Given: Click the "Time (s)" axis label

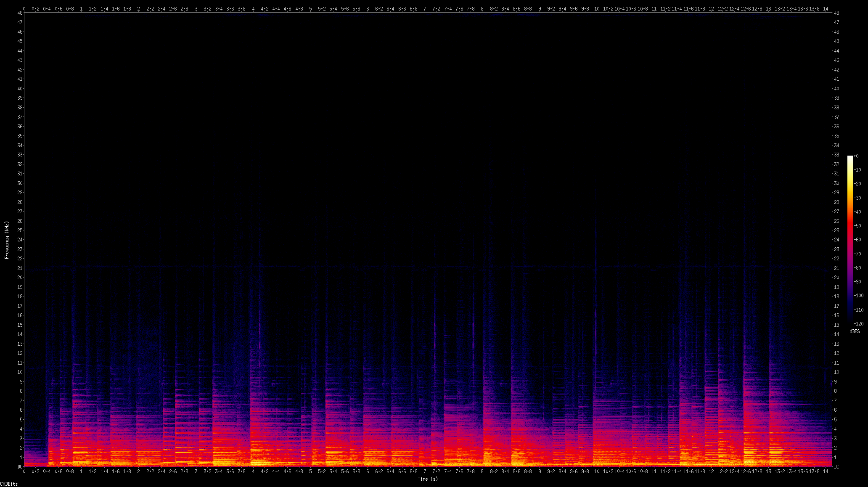Looking at the screenshot, I should pyautogui.click(x=427, y=479).
